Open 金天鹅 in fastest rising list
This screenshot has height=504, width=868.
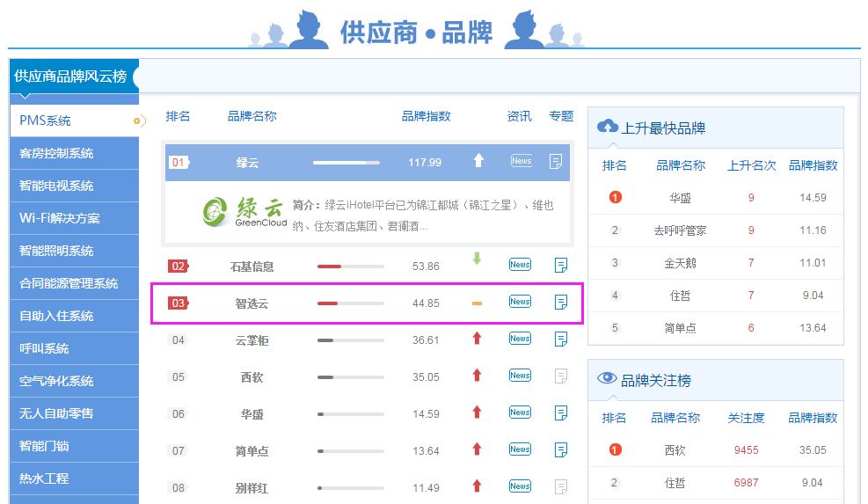(680, 263)
